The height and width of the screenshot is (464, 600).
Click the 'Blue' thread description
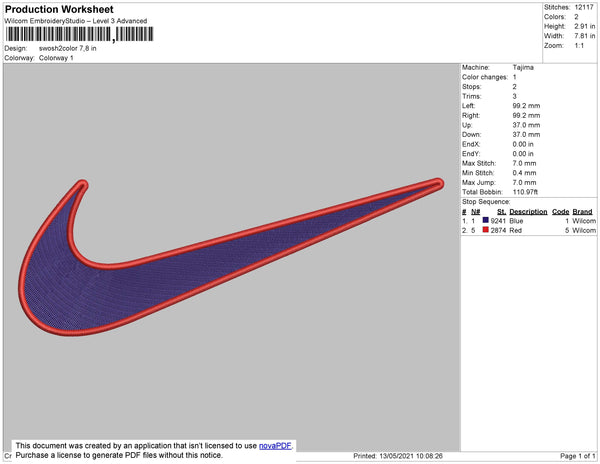(516, 221)
